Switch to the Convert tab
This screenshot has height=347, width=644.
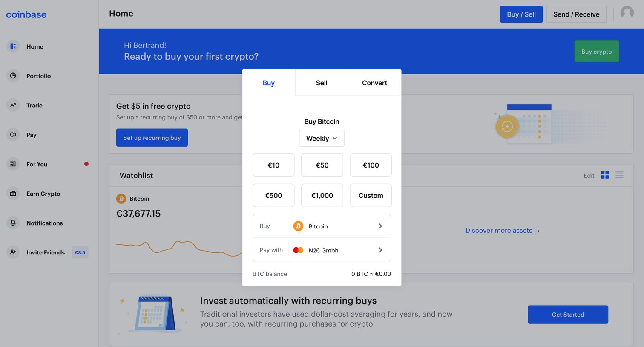[x=374, y=83]
